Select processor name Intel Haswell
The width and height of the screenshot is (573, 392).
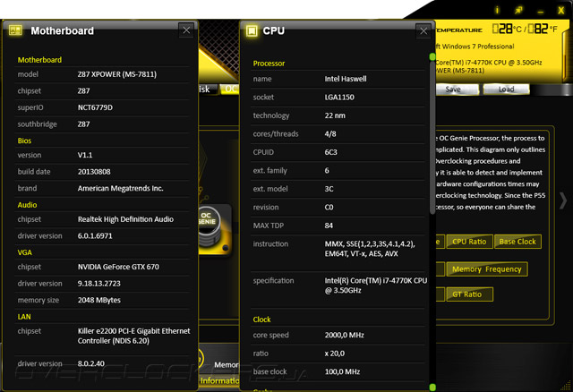[x=346, y=79]
